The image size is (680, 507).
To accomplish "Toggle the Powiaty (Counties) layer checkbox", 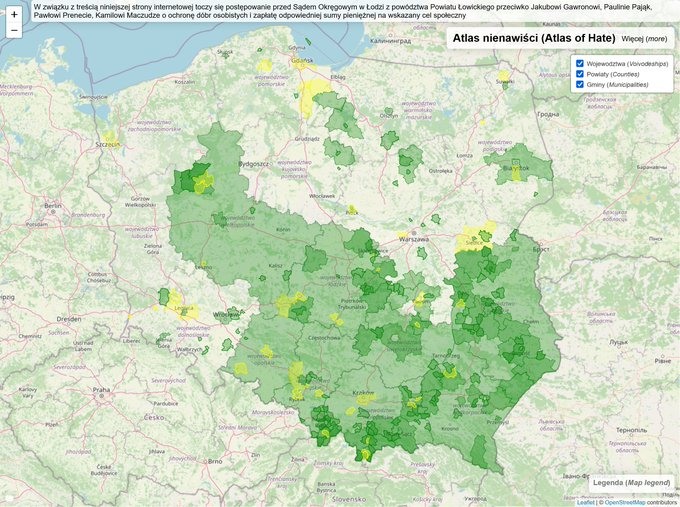I will 580,74.
